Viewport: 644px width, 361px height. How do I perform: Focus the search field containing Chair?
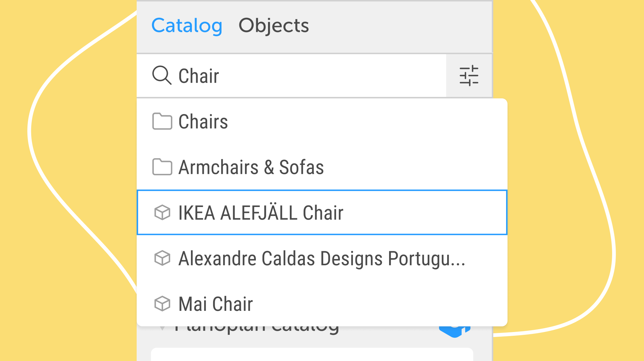291,76
